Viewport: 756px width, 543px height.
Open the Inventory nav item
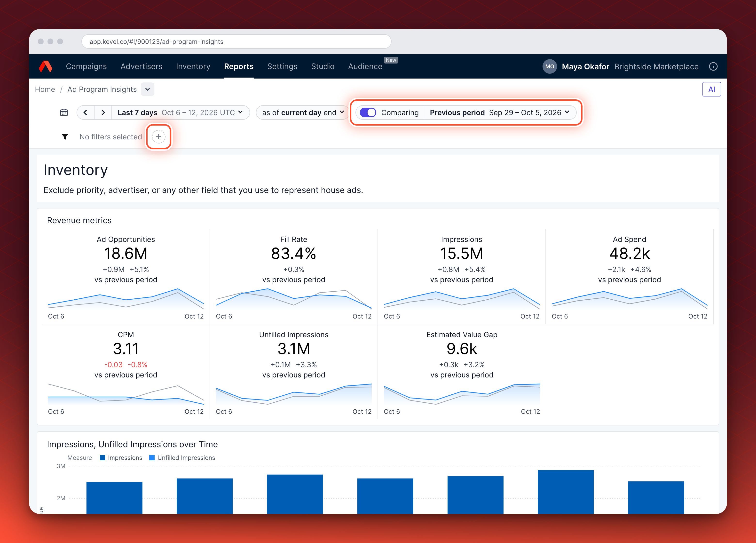(x=193, y=66)
